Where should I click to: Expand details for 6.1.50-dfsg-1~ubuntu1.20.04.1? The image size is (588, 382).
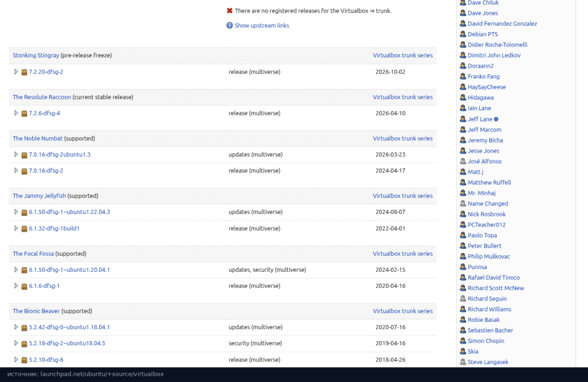[16, 269]
